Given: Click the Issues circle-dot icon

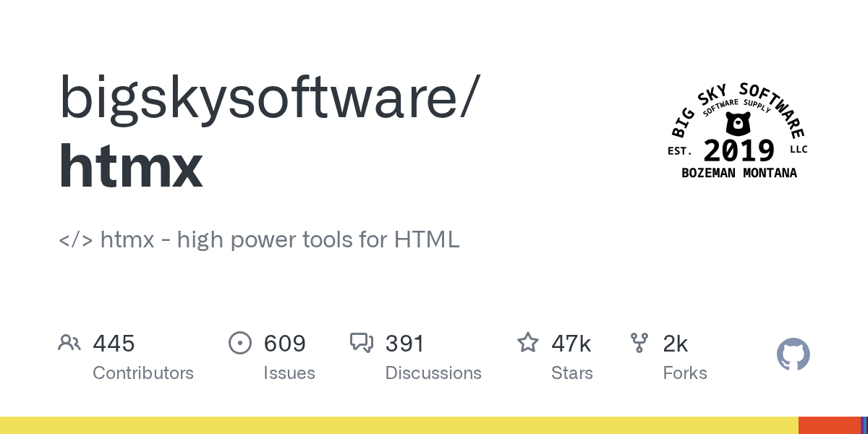Looking at the screenshot, I should 239,343.
